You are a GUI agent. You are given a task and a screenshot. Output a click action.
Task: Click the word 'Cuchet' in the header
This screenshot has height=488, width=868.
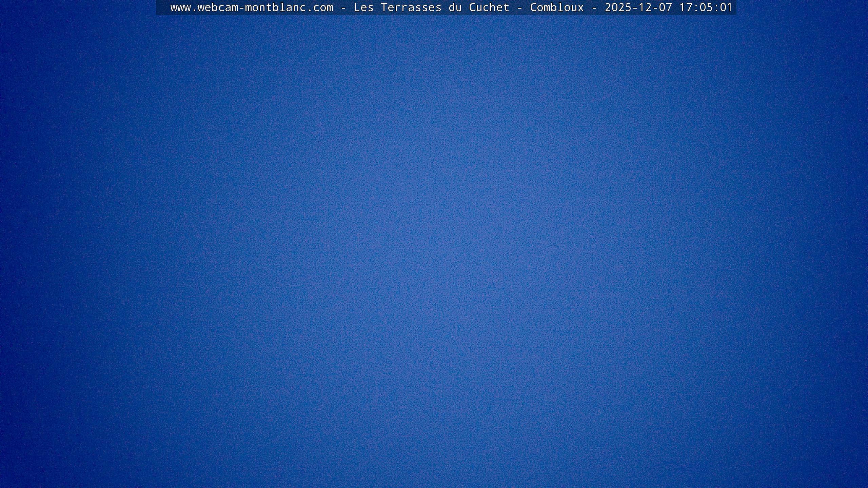(x=489, y=7)
